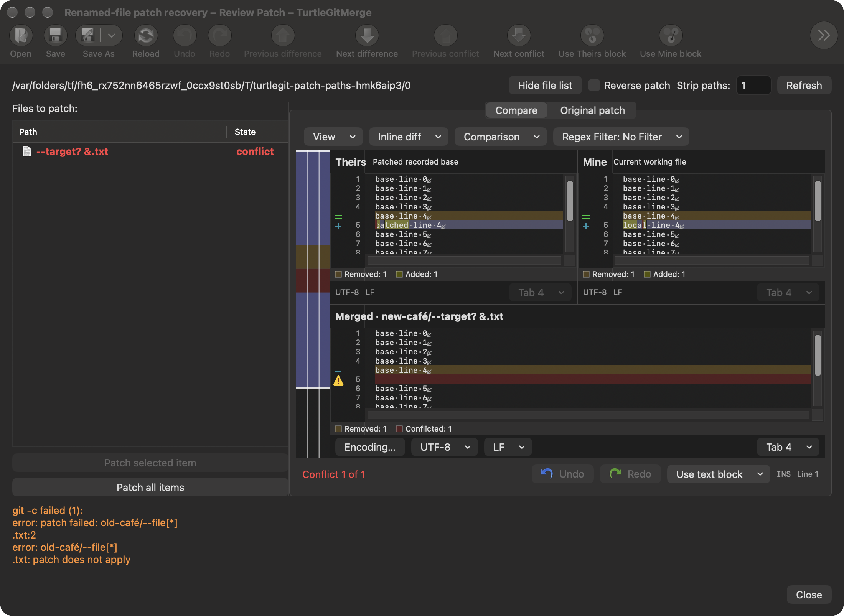Apply Use Mine block

click(x=671, y=36)
